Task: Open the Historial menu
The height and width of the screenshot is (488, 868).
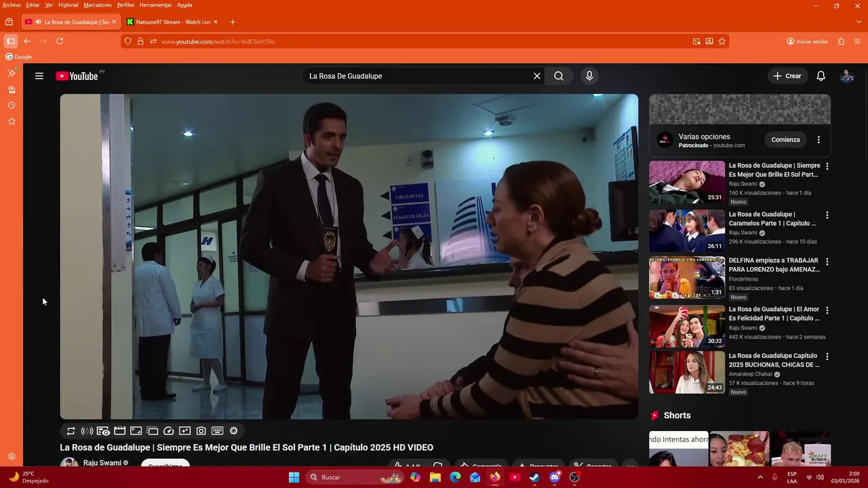Action: pos(68,5)
